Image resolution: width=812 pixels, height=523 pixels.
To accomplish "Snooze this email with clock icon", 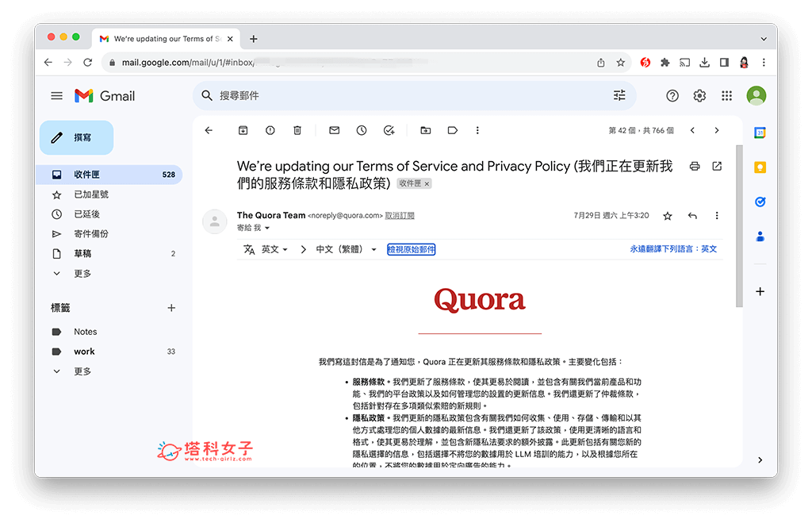I will click(362, 131).
